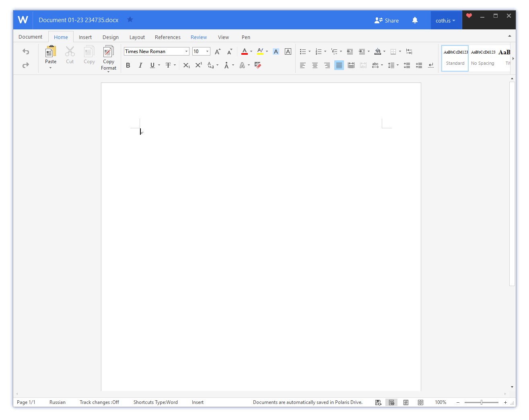Click the Track changes status text
The height and width of the screenshot is (420, 529).
(99, 402)
